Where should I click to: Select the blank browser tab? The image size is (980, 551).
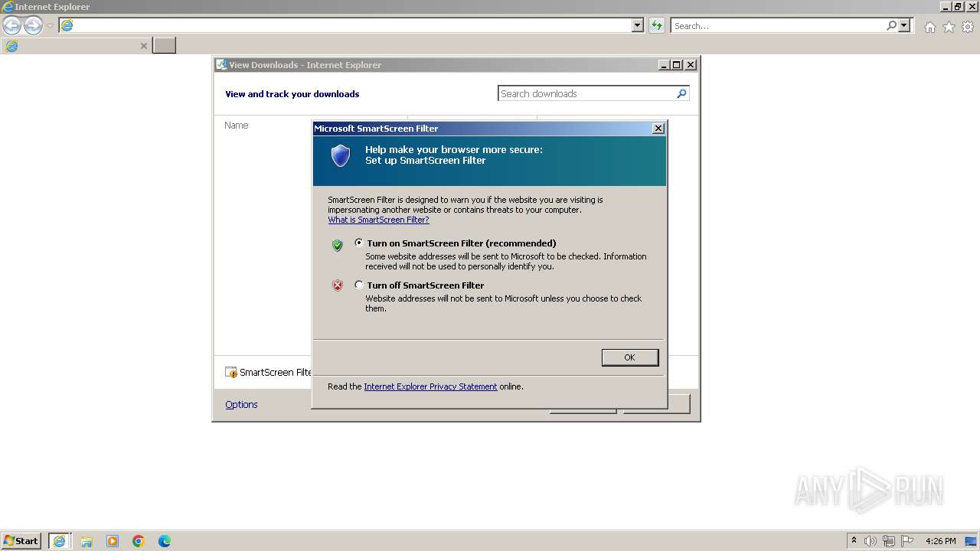pyautogui.click(x=75, y=46)
